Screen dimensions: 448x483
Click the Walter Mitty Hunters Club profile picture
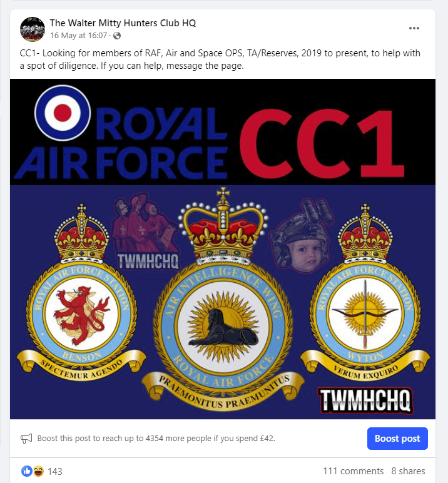point(33,29)
